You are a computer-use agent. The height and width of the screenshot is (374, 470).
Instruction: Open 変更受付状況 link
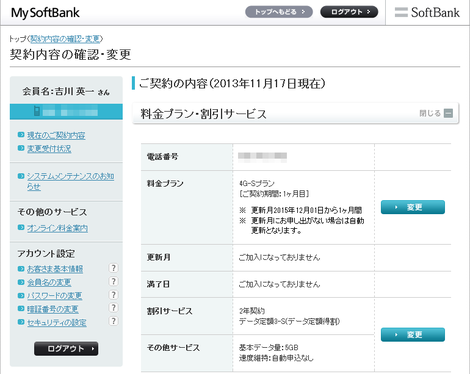[49, 149]
